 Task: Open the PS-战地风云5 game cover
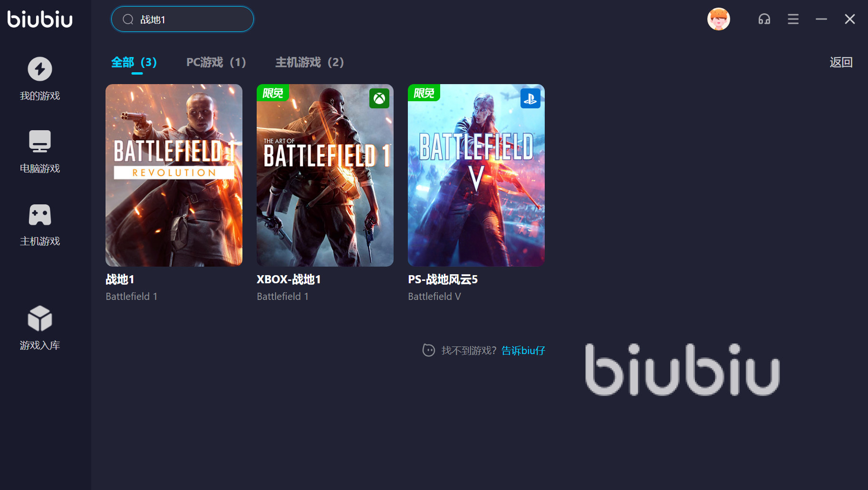(x=476, y=175)
